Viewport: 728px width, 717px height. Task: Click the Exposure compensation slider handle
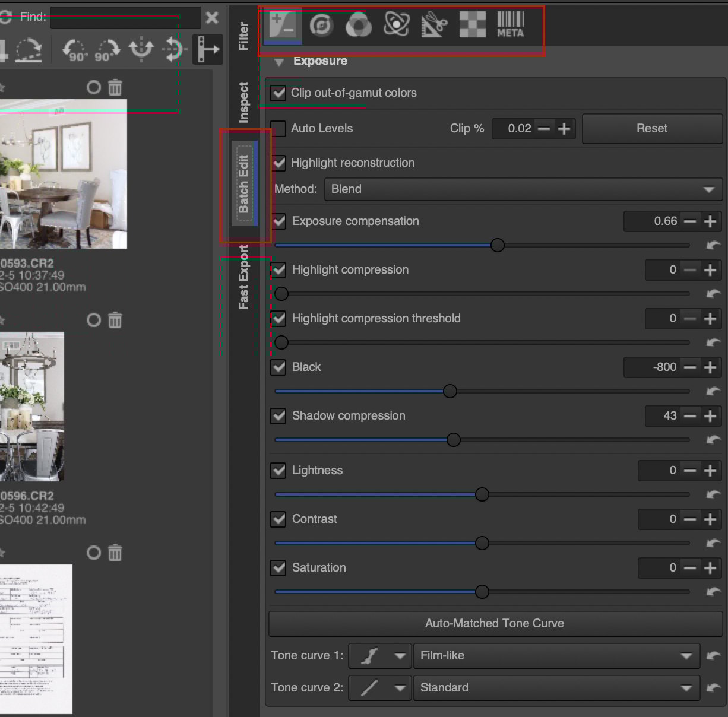498,245
